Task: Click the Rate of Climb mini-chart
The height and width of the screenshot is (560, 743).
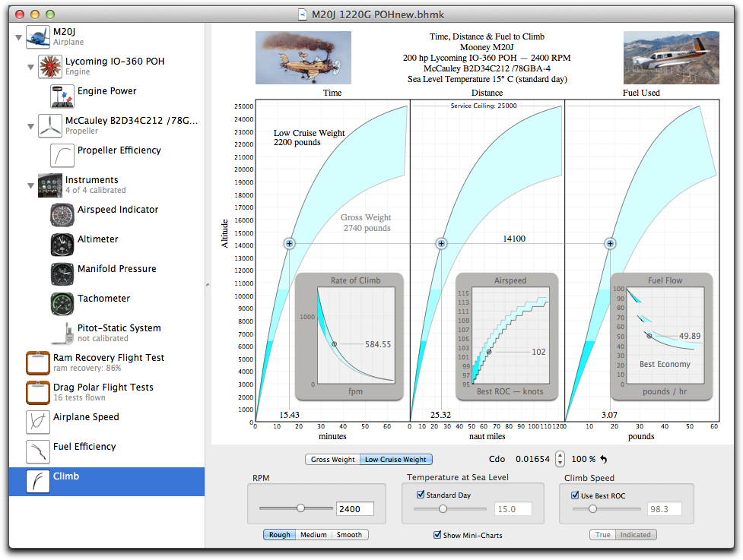Action: [x=349, y=337]
